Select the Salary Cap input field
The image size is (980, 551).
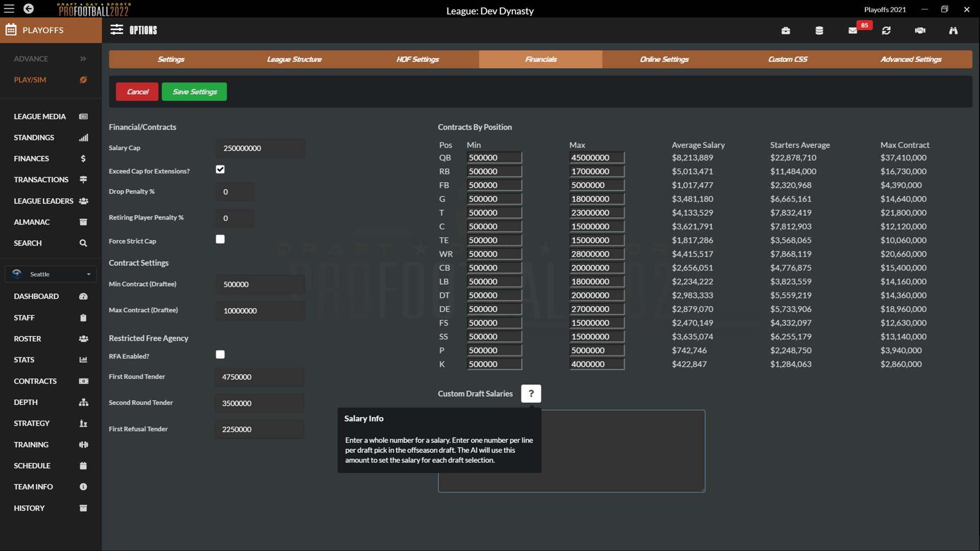260,148
